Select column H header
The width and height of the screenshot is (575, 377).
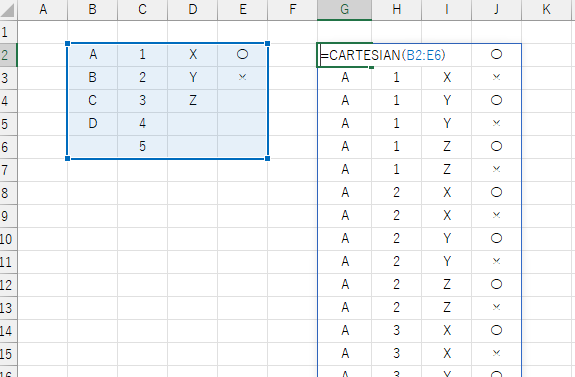397,10
